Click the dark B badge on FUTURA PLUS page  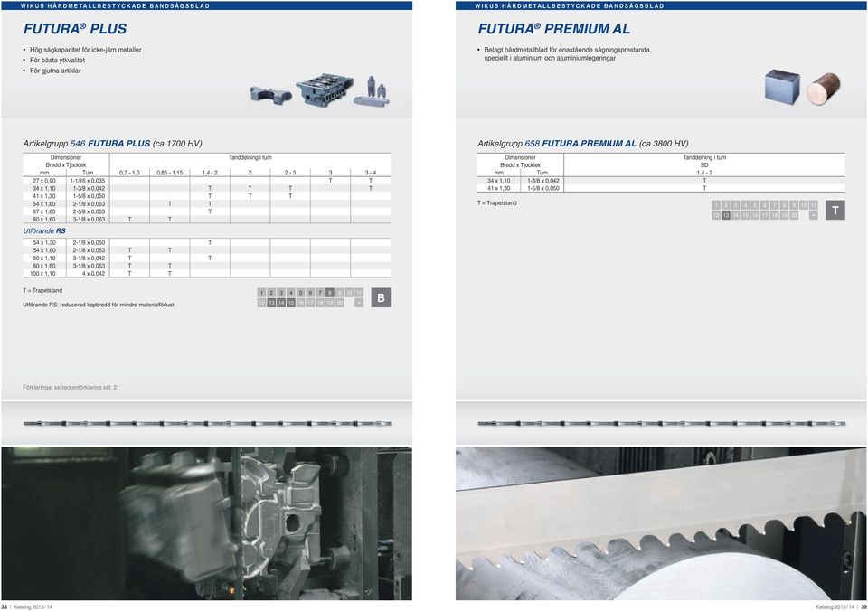pyautogui.click(x=381, y=297)
